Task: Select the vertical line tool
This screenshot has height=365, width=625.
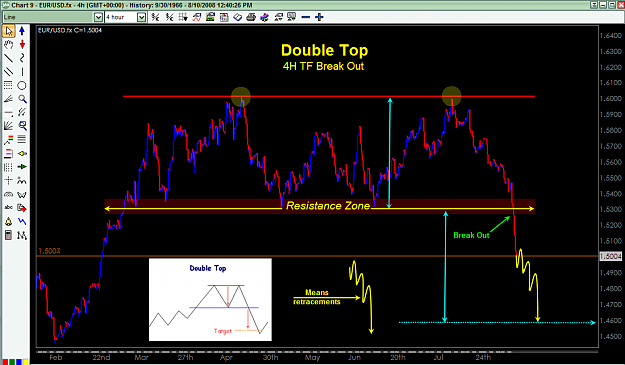Action: click(x=22, y=72)
